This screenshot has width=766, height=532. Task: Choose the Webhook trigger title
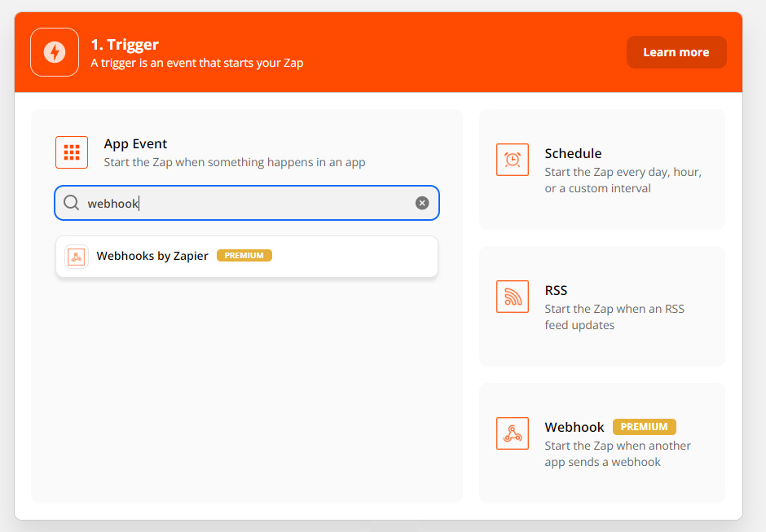click(x=574, y=427)
